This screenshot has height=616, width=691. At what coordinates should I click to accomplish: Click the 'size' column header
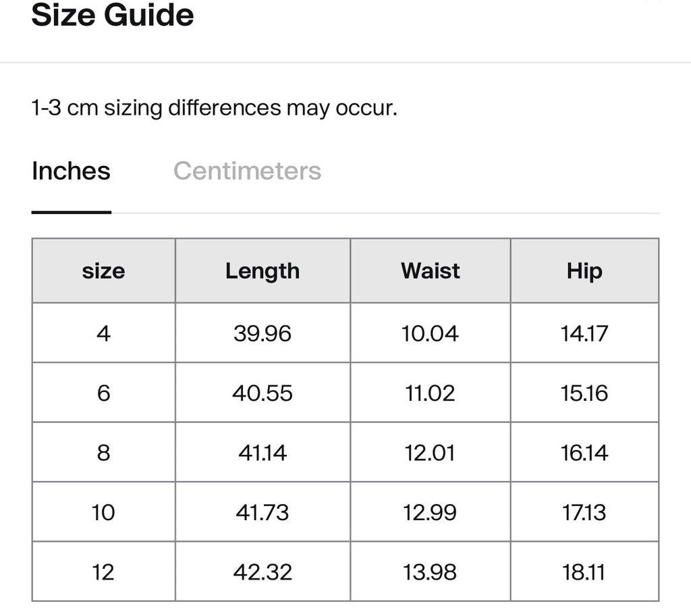click(103, 271)
